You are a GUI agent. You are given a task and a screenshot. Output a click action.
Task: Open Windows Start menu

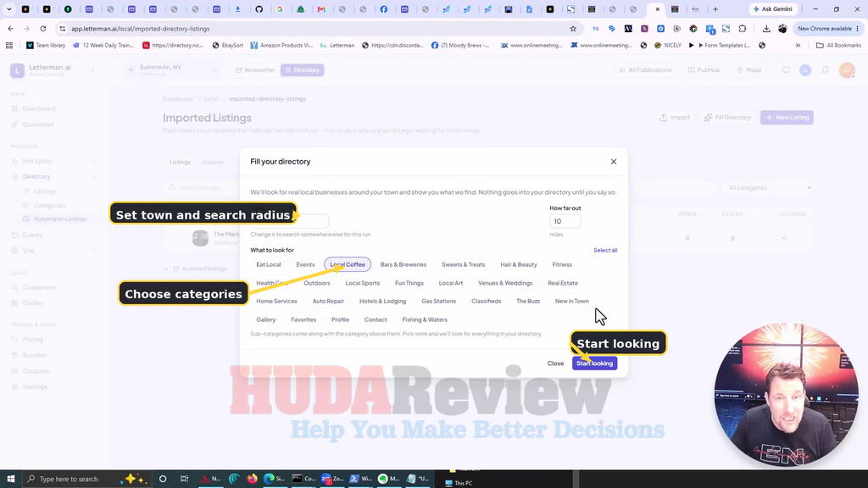[10, 479]
